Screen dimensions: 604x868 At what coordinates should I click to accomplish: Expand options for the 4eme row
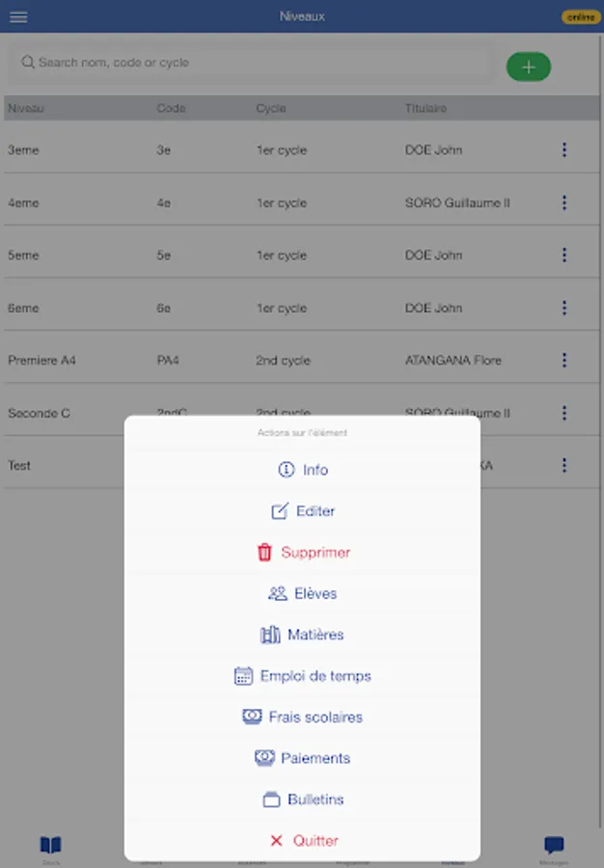564,203
